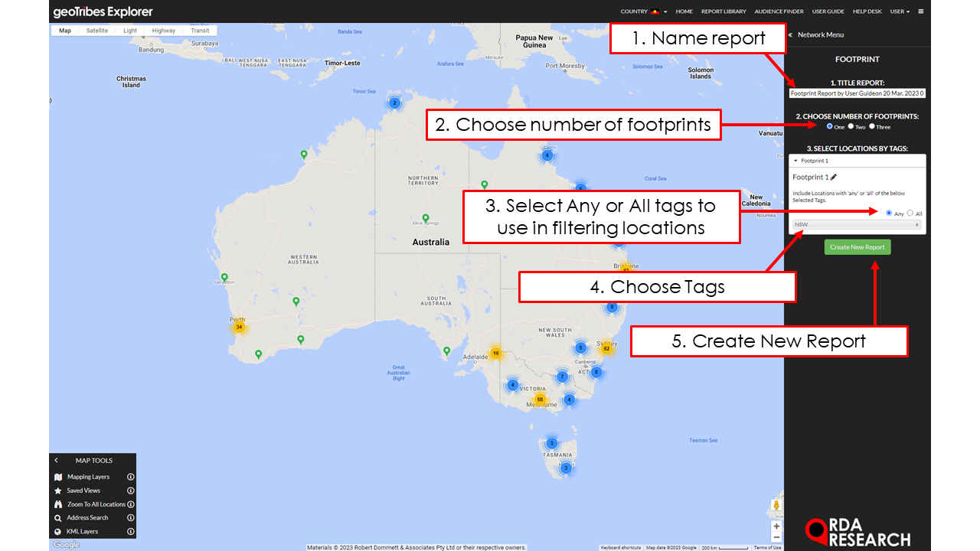This screenshot has height=551, width=980.
Task: Click the Google logo on map
Action: pos(66,545)
